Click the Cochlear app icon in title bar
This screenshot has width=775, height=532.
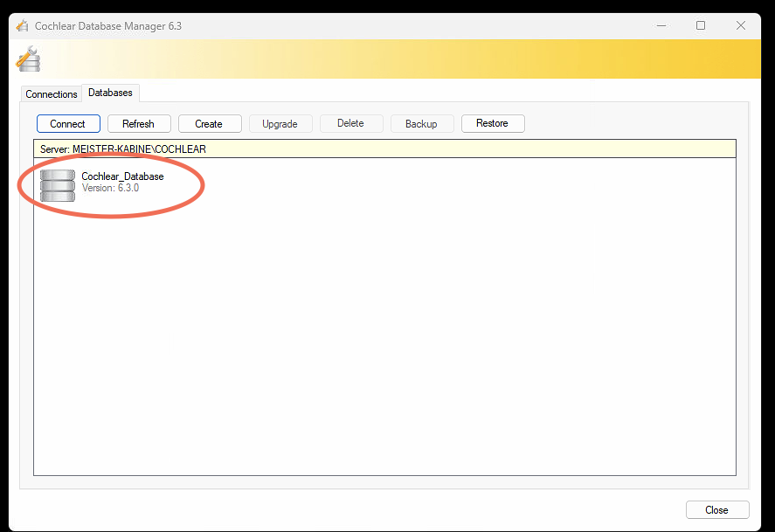(x=22, y=26)
